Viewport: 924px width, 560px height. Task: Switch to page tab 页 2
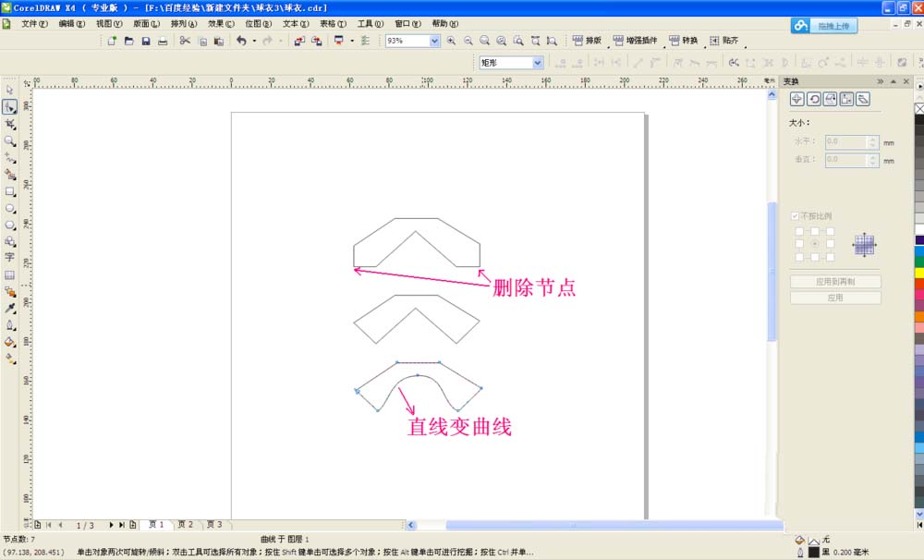(x=185, y=524)
